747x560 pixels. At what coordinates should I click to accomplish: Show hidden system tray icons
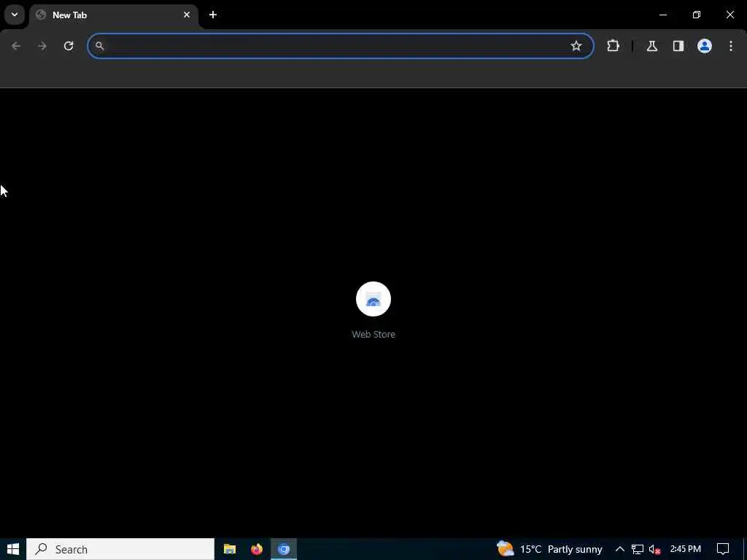coord(620,549)
